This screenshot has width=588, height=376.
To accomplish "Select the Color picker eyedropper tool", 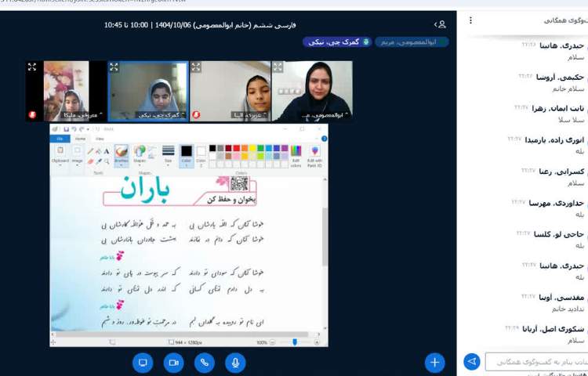I will click(99, 161).
